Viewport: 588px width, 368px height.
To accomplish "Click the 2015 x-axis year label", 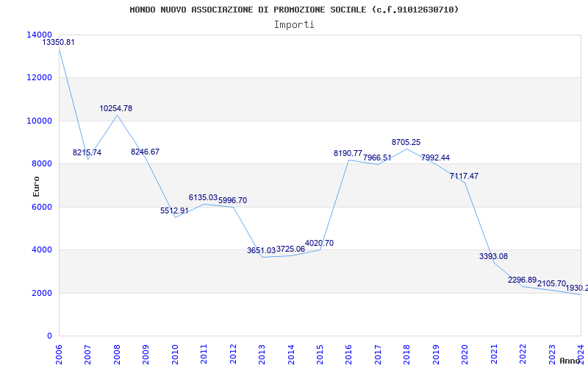I will [320, 354].
